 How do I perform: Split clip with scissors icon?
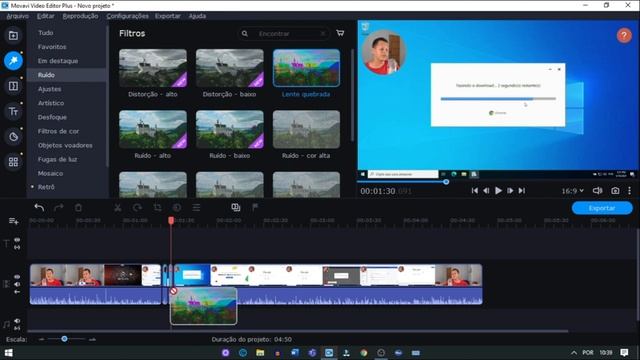pyautogui.click(x=118, y=208)
